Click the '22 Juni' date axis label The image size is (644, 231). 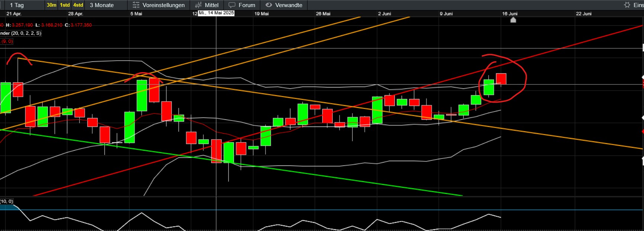tap(584, 14)
